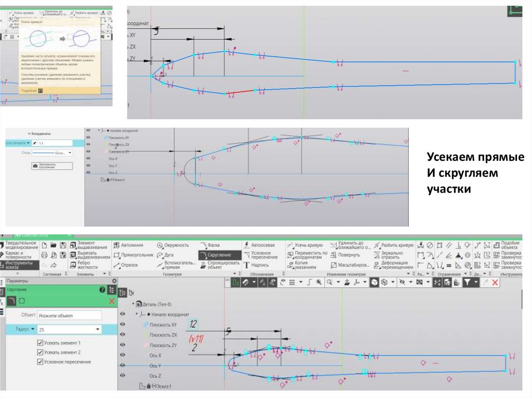Toggle Усекать элемент 1 checkbox
532x398 pixels.
(40, 343)
